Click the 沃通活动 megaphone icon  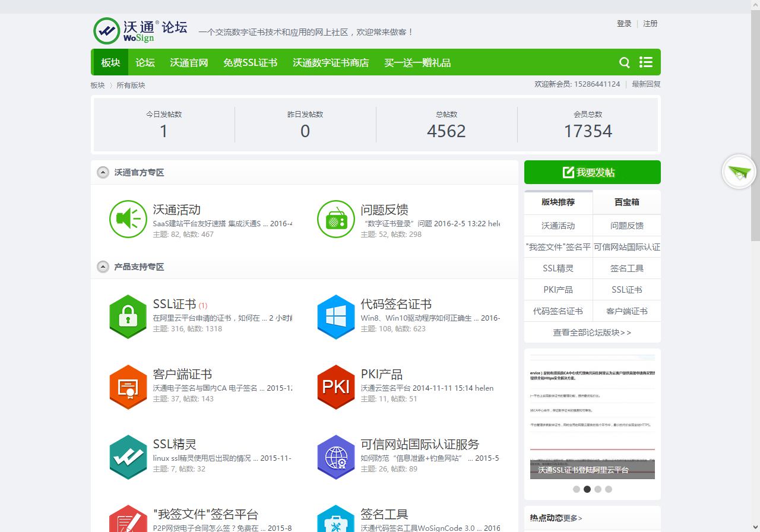point(128,219)
